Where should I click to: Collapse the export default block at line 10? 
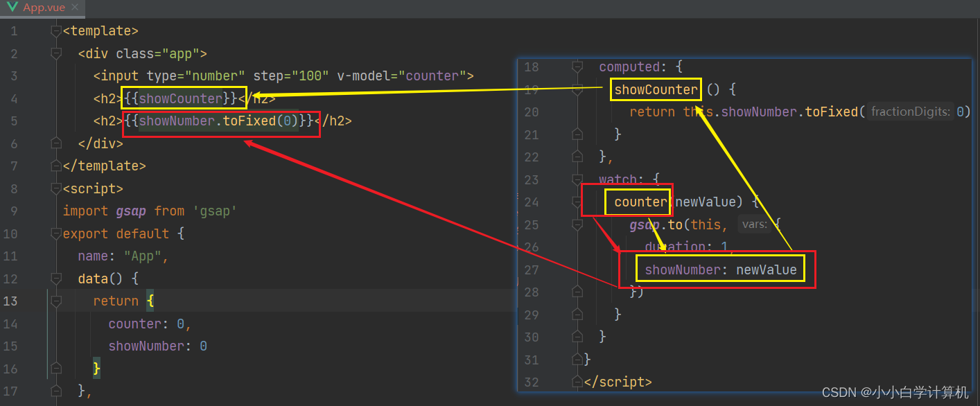56,233
